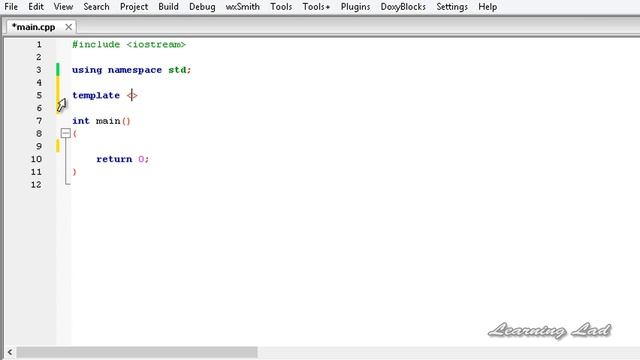Click the horizontal scrollbar thumb
The height and width of the screenshot is (360, 640).
pyautogui.click(x=137, y=352)
